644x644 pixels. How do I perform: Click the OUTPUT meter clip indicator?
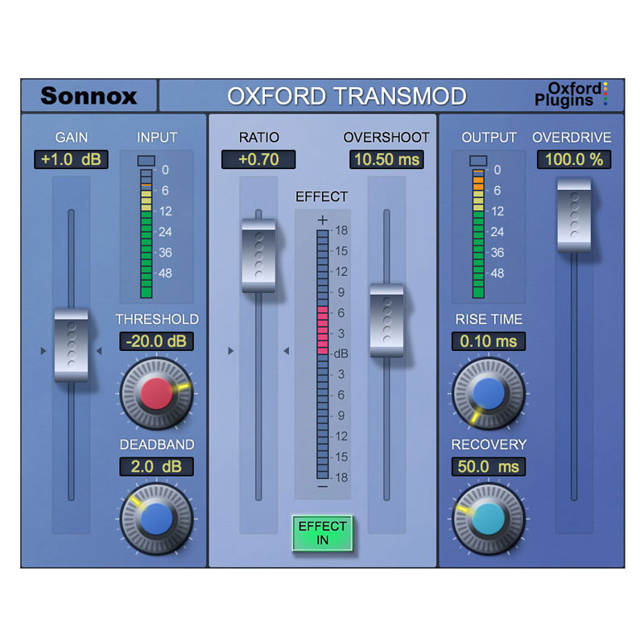click(x=478, y=160)
